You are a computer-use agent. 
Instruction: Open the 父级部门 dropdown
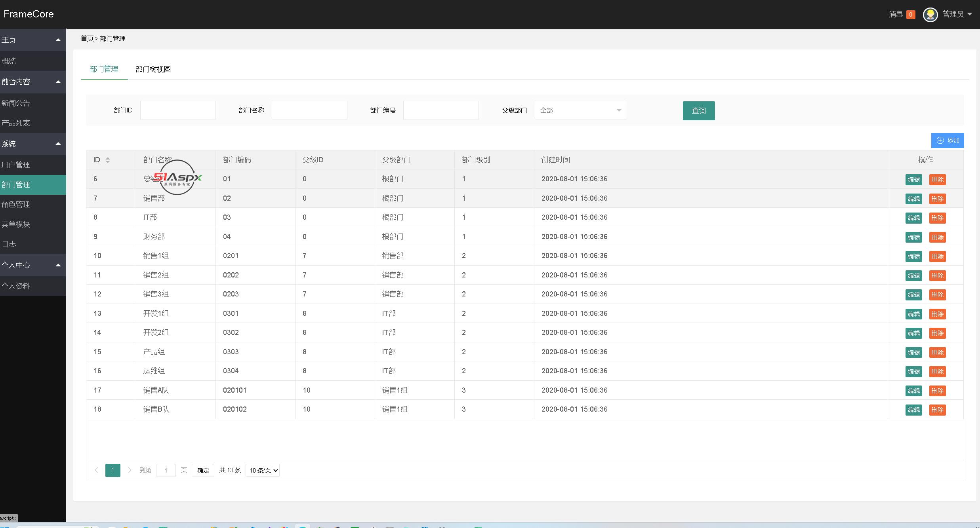point(581,110)
